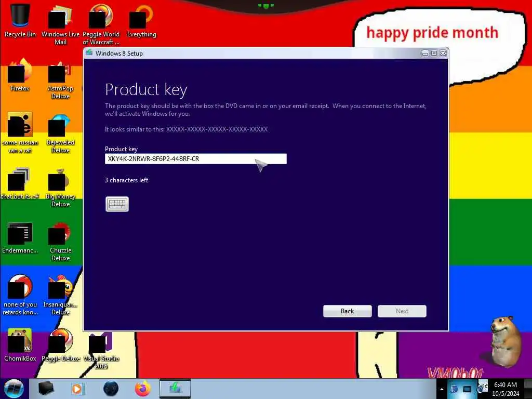Screen dimensions: 532x399
Task: Select the Recycle Bin desktop icon
Action: pyautogui.click(x=20, y=21)
